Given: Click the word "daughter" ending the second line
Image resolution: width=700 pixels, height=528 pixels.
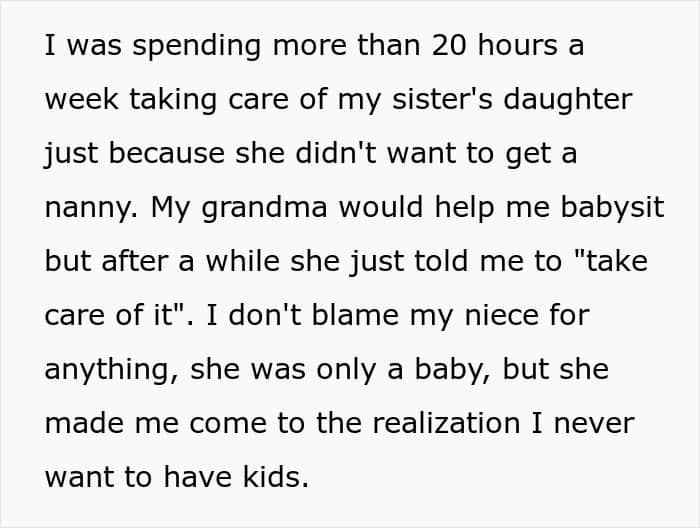Looking at the screenshot, I should [567, 101].
